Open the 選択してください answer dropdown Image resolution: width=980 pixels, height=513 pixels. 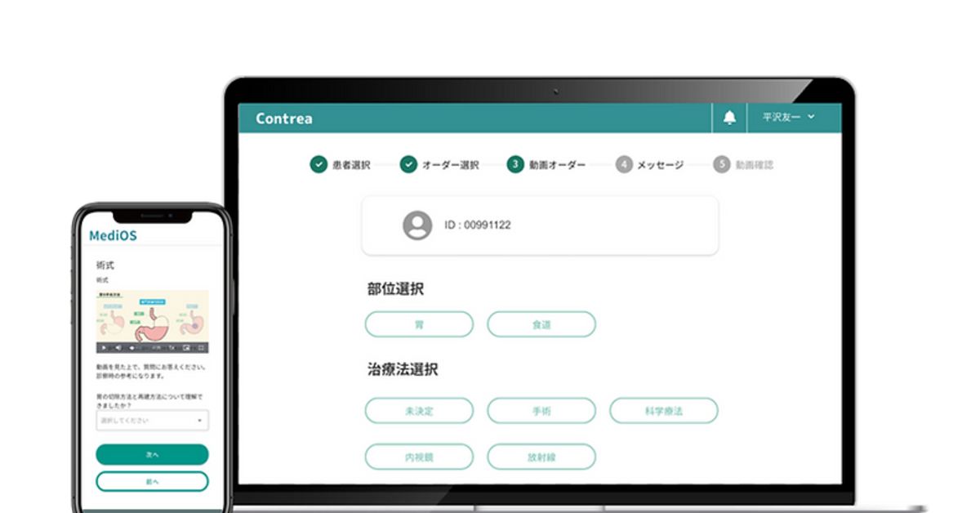[152, 421]
